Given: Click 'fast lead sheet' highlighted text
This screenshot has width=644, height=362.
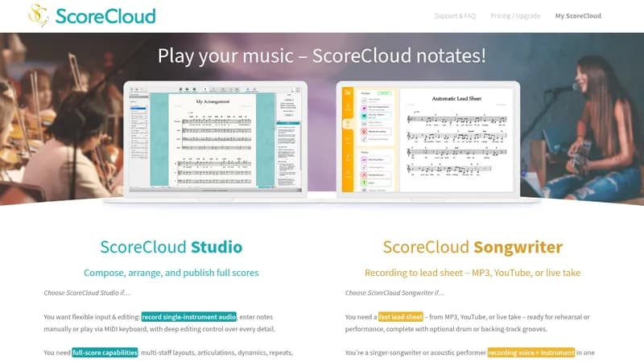Looking at the screenshot, I should [400, 317].
